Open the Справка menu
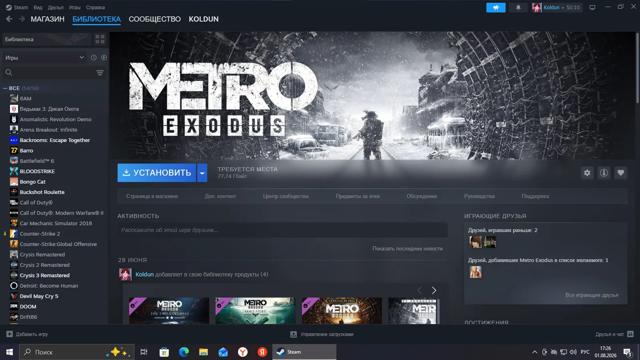640x360 pixels. point(96,7)
